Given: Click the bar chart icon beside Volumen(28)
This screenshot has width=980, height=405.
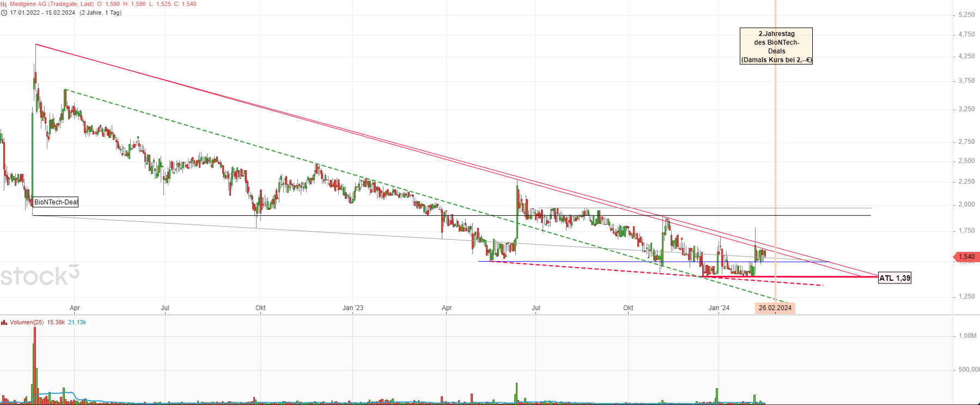Looking at the screenshot, I should pyautogui.click(x=4, y=322).
